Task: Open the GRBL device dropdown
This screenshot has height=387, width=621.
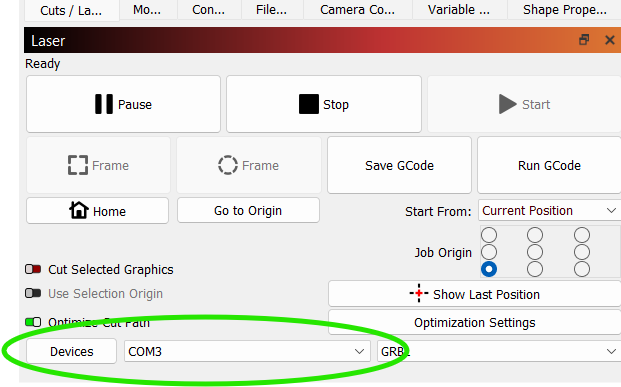Action: pyautogui.click(x=499, y=351)
